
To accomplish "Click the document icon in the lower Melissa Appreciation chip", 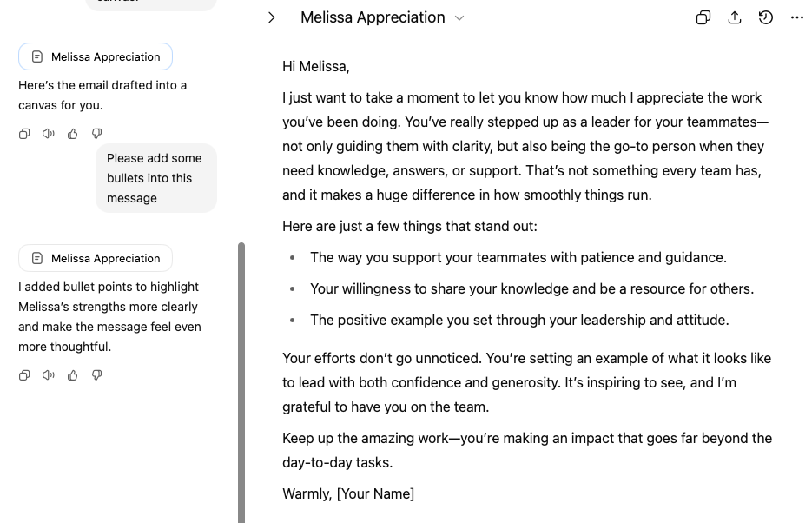I will (x=37, y=258).
